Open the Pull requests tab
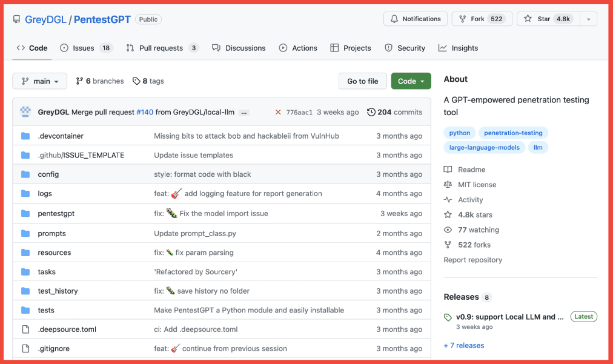Image resolution: width=613 pixels, height=364 pixels. coord(161,48)
